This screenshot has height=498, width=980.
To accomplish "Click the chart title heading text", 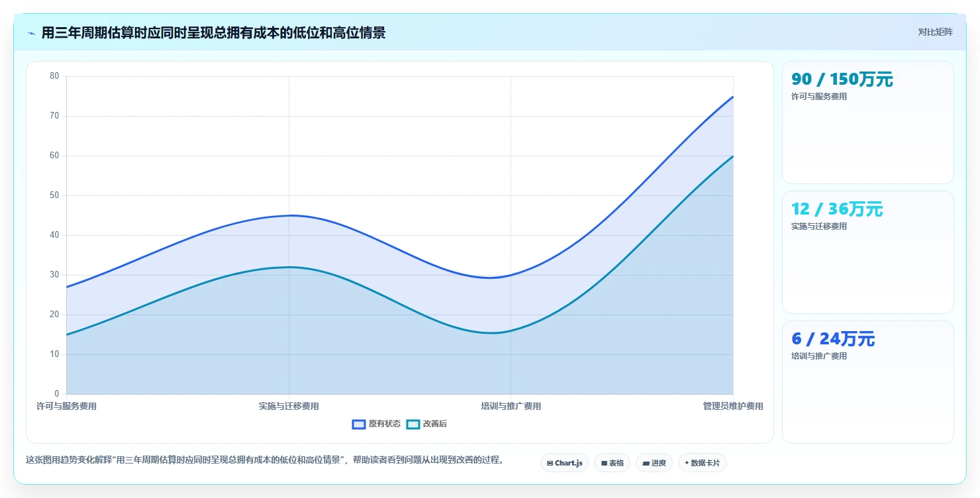I will coord(213,32).
